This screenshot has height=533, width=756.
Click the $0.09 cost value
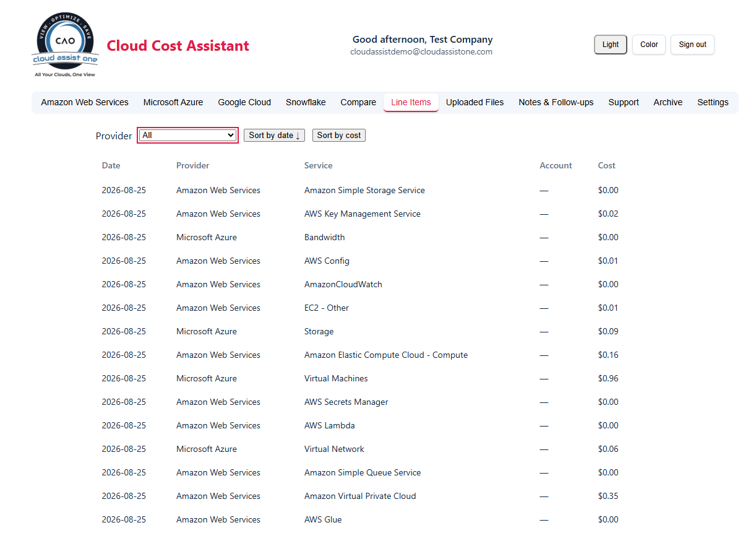(x=608, y=331)
